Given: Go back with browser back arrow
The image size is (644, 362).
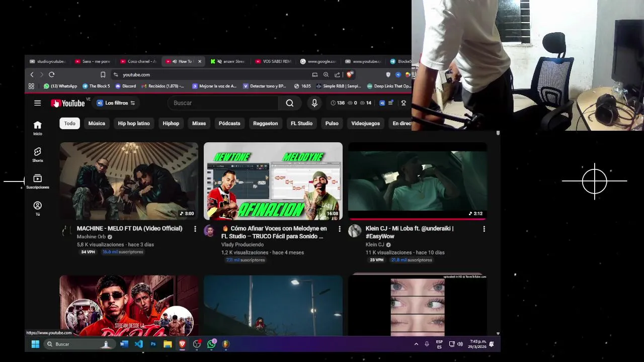Looking at the screenshot, I should tap(32, 74).
